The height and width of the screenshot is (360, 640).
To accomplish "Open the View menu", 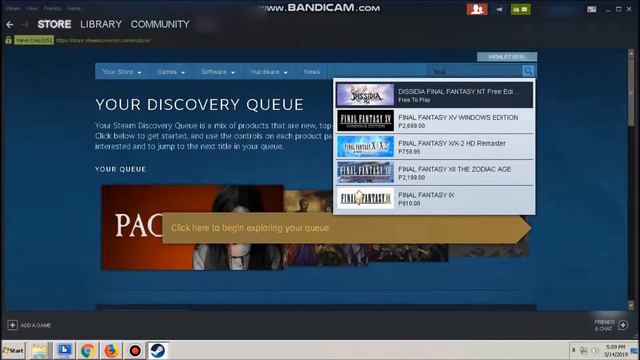I will pos(32,8).
